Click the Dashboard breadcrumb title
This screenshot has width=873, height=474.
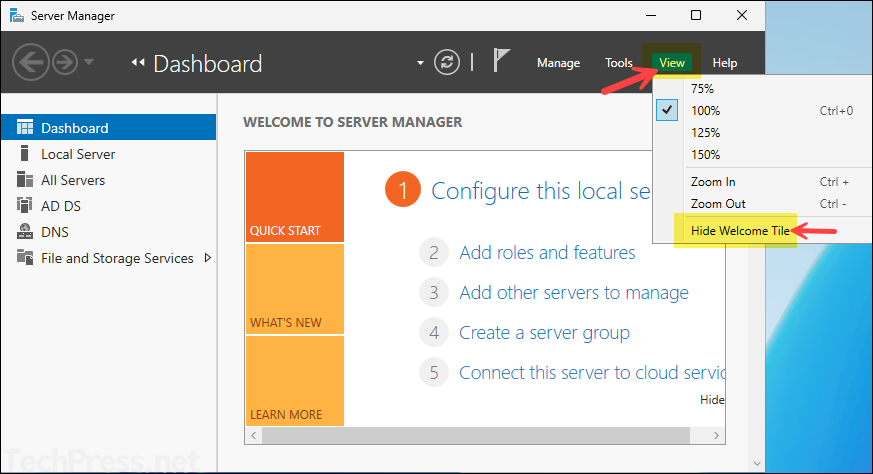[x=208, y=63]
